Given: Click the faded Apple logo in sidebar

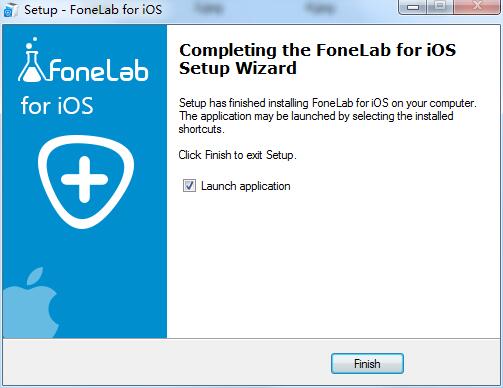Looking at the screenshot, I should 31,303.
